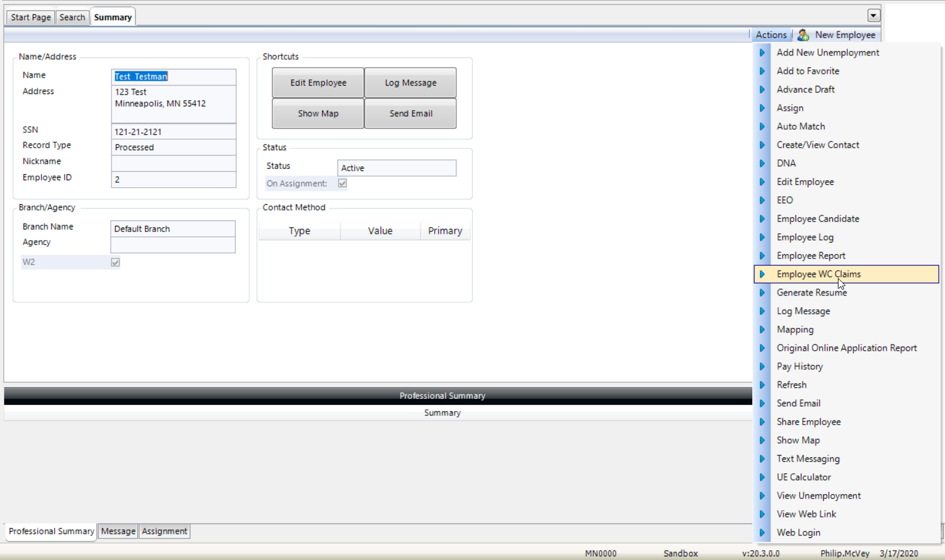This screenshot has width=945, height=560.
Task: Switch to the Start Page tab
Action: point(31,17)
